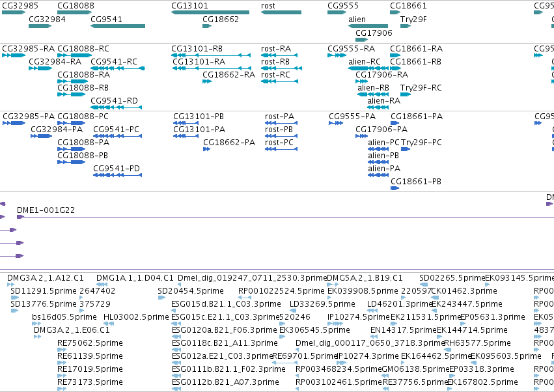The height and width of the screenshot is (392, 554).
Task: Select protein CG18088-PC
Action: tap(83, 117)
